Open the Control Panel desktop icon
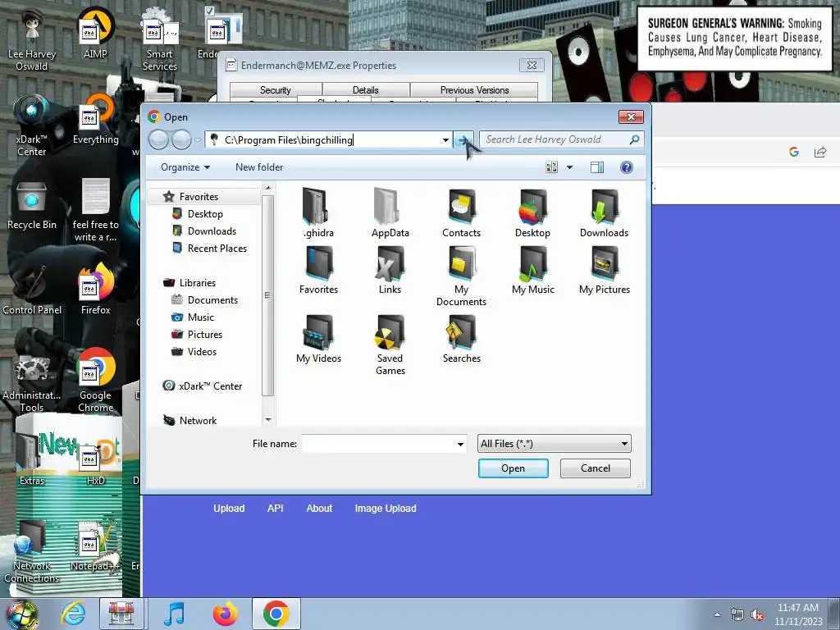Screen dimensions: 840x630 click(32, 290)
